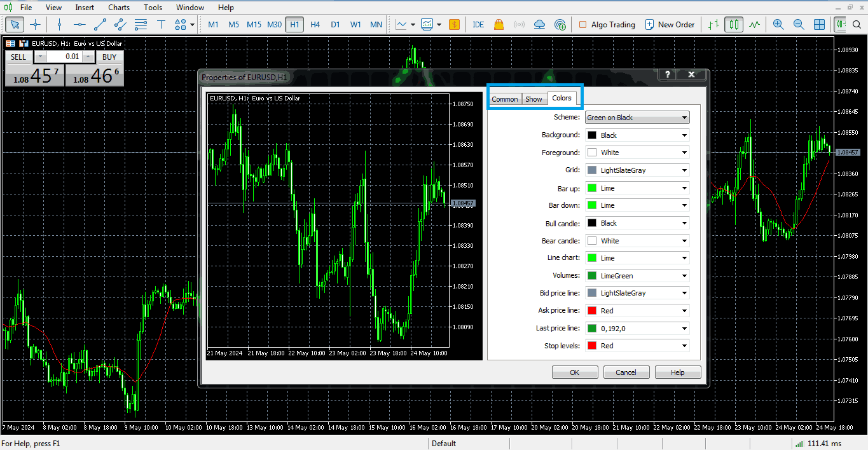Click the Signals broadcast icon
The image size is (868, 450).
pos(519,25)
